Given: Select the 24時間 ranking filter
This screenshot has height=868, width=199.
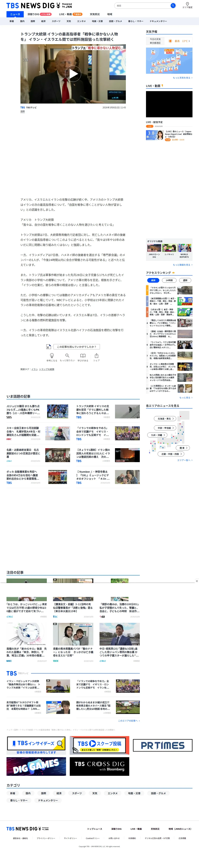Looking at the screenshot, I should click(x=169, y=280).
